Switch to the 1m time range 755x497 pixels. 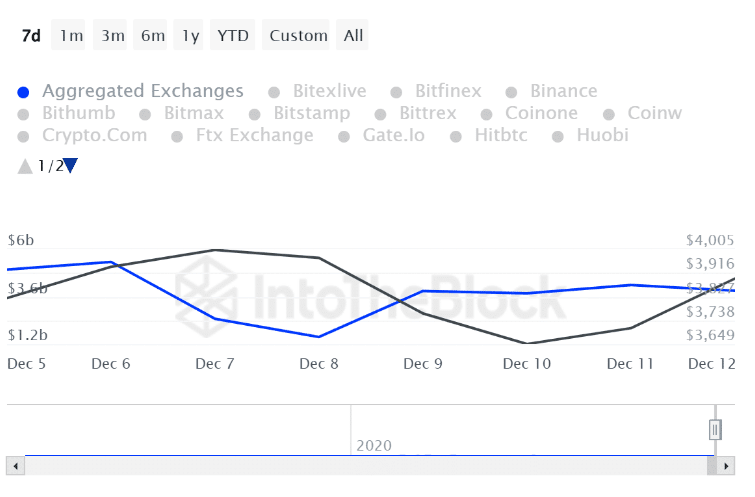click(x=71, y=36)
